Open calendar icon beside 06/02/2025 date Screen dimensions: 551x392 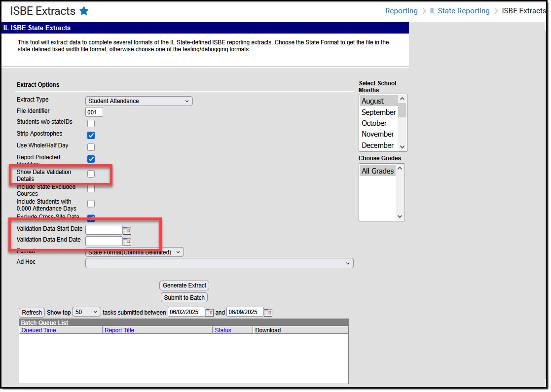point(209,312)
